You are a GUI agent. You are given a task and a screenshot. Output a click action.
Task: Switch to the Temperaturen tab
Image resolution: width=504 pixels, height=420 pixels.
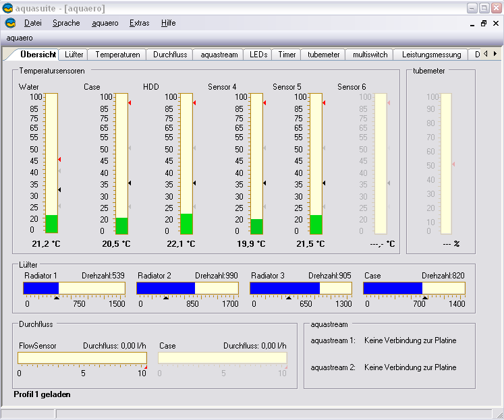pos(117,55)
